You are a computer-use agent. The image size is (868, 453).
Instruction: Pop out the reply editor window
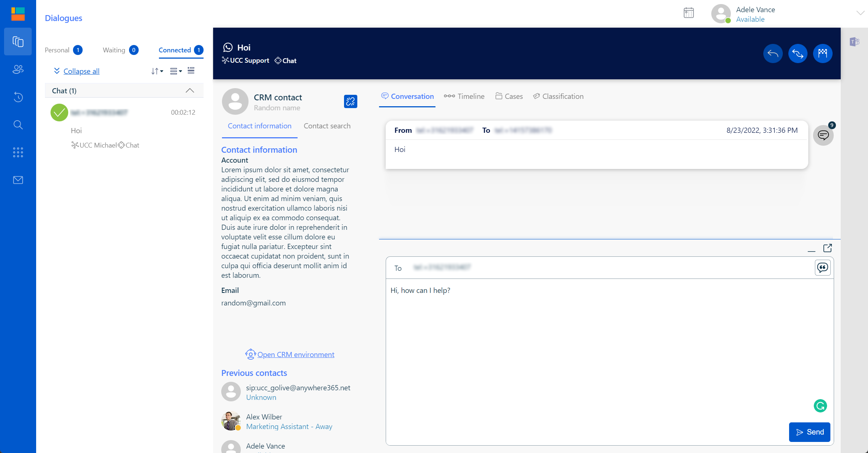[x=827, y=248]
